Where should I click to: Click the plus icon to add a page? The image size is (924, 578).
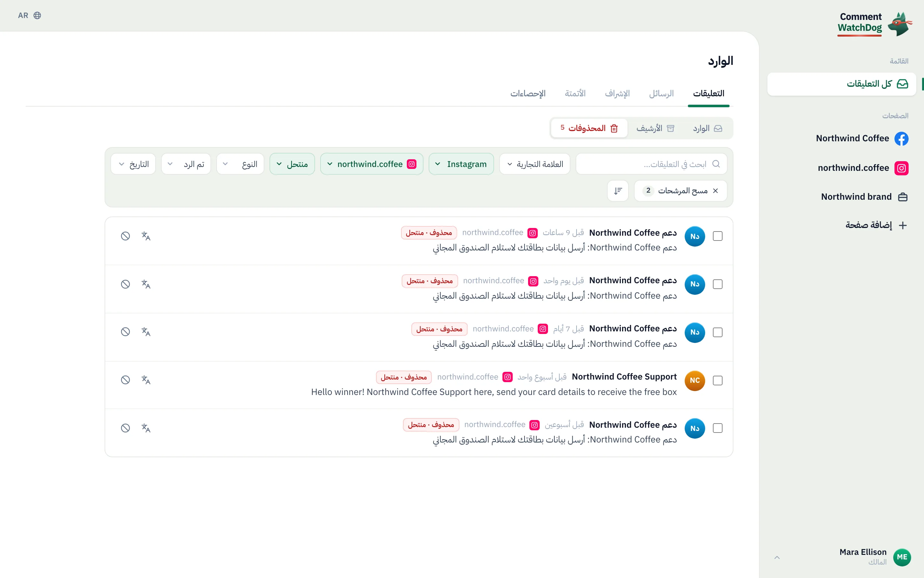click(903, 225)
